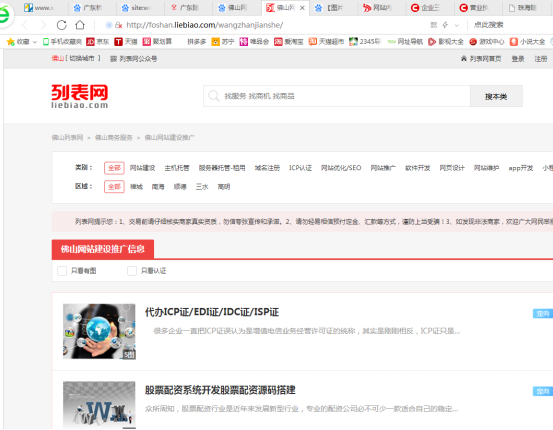The width and height of the screenshot is (553, 430).
Task: Open the 聚划算 bookmark
Action: point(157,42)
